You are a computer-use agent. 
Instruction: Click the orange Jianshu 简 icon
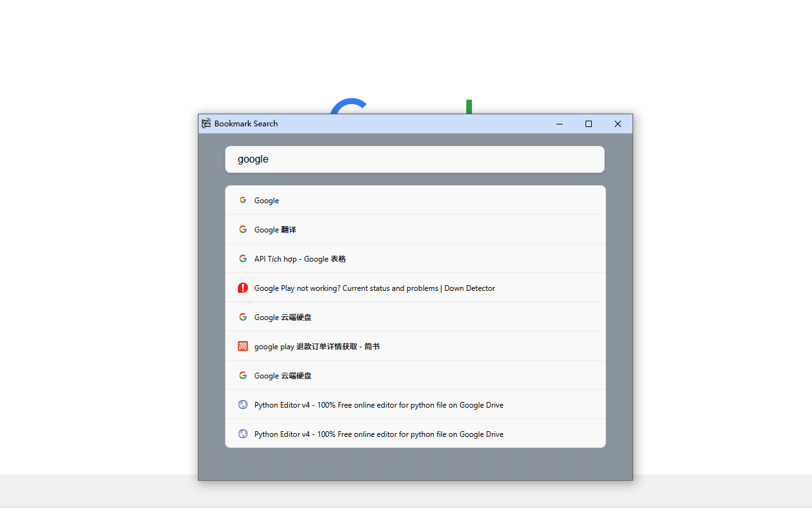pyautogui.click(x=243, y=346)
